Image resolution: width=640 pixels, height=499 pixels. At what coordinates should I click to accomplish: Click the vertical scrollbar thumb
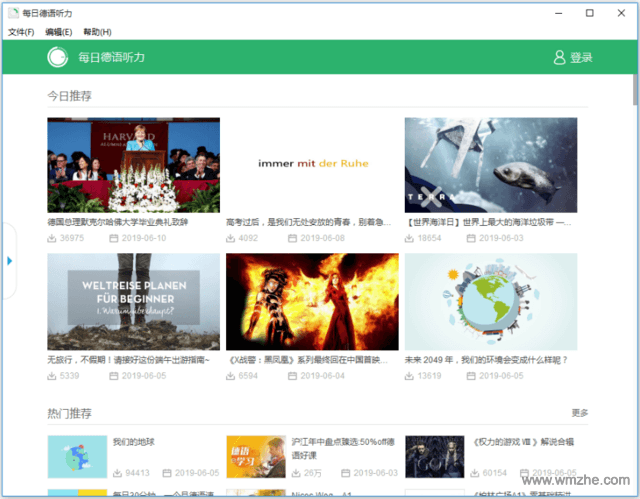pyautogui.click(x=635, y=90)
